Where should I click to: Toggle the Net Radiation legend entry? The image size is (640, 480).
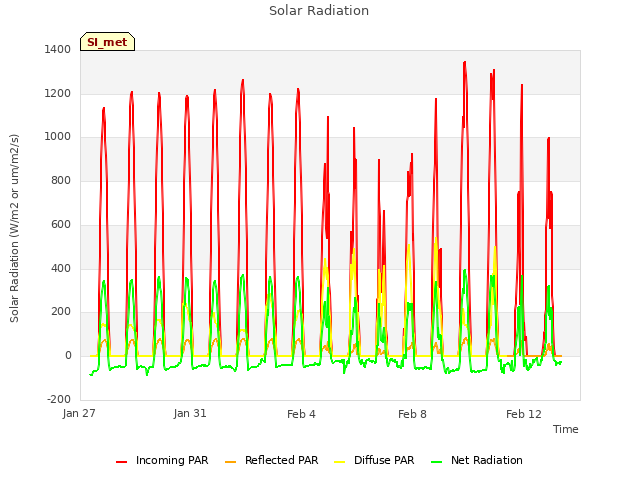pyautogui.click(x=477, y=460)
